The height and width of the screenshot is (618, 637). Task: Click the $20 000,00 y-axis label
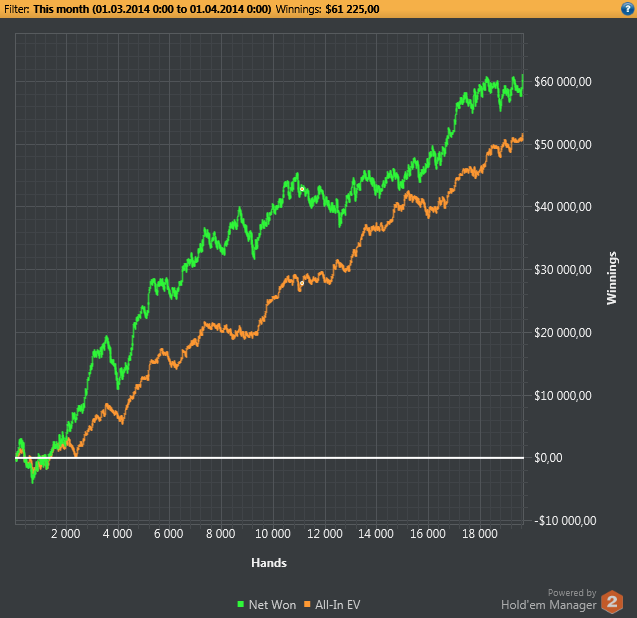pos(563,333)
